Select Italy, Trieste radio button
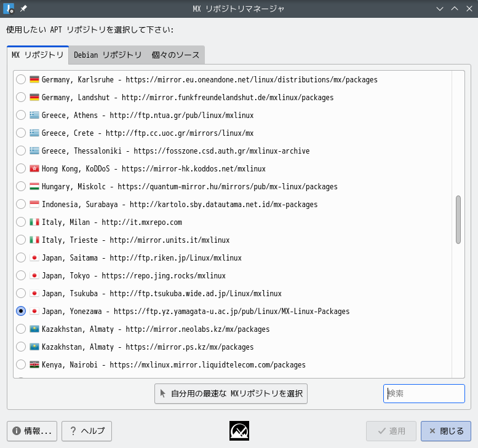This screenshot has height=448, width=478. pos(21,240)
